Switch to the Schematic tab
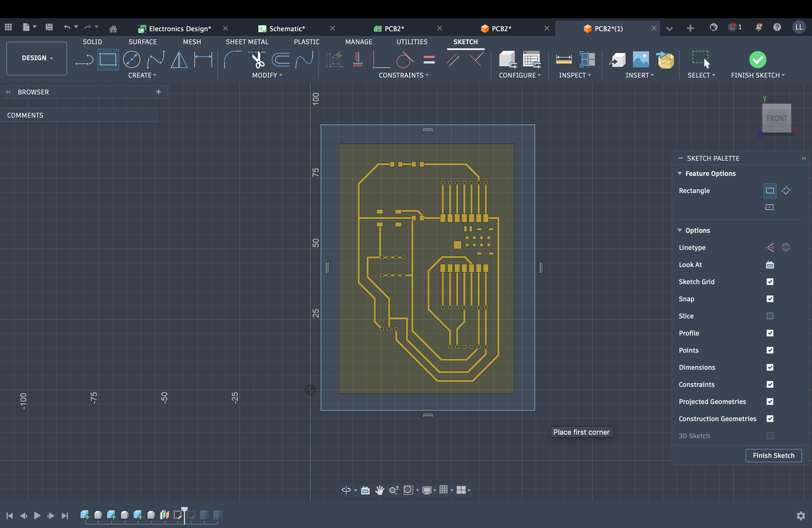Screen dimensions: 812x528 click(x=286, y=28)
